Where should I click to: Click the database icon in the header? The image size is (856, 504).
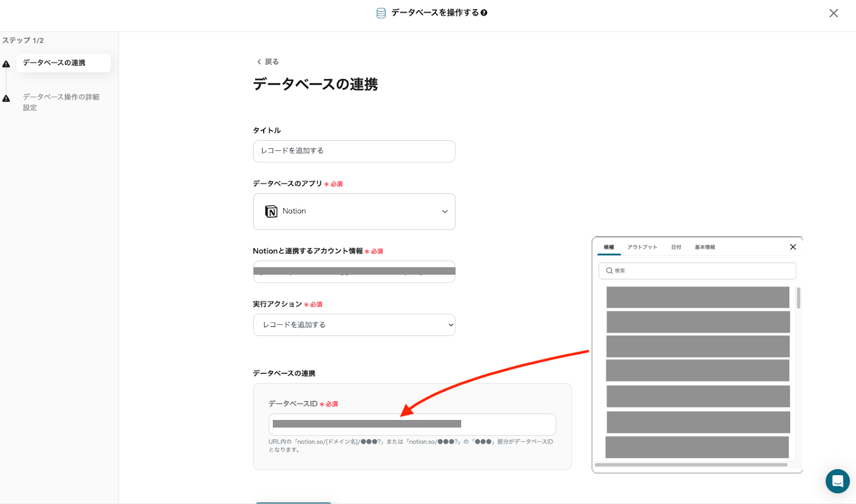pyautogui.click(x=381, y=13)
